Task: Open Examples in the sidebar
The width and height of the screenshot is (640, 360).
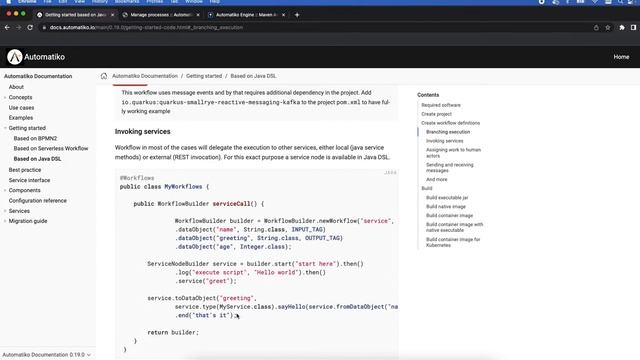Action: (x=21, y=118)
